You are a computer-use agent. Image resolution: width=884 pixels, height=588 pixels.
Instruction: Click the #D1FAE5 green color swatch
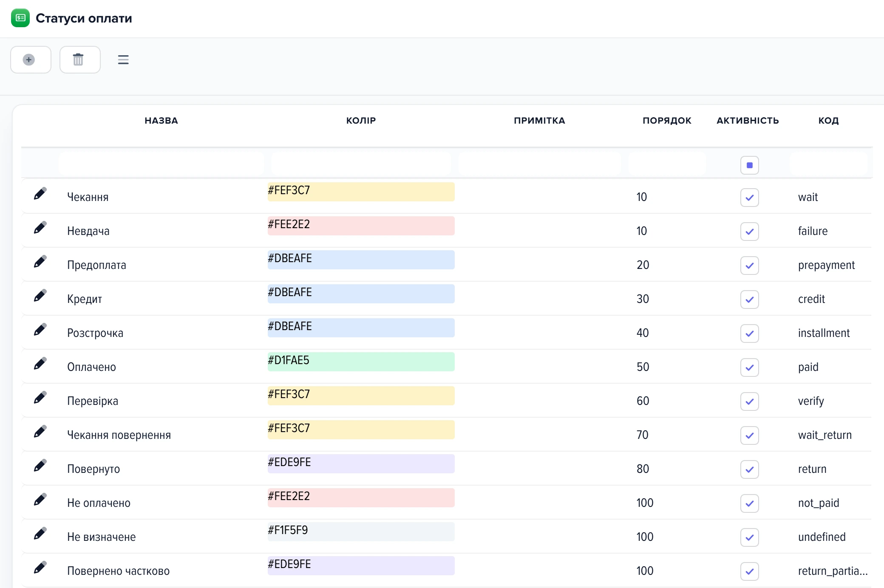coord(361,362)
